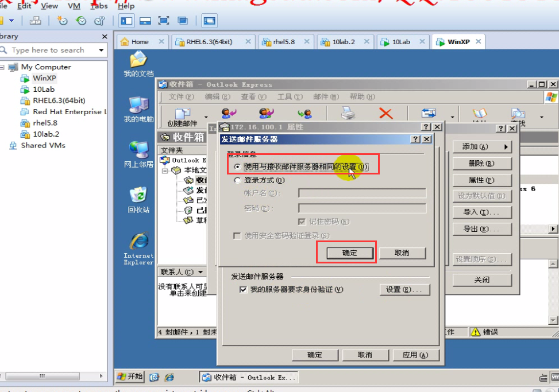The image size is (559, 392).
Task: Send Ctrl+Alt+Del using VMware toolbar icon
Action: 35,21
